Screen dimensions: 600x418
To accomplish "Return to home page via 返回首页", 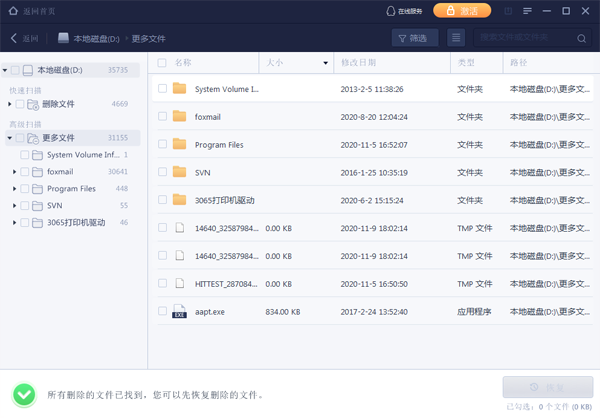I will tap(30, 10).
